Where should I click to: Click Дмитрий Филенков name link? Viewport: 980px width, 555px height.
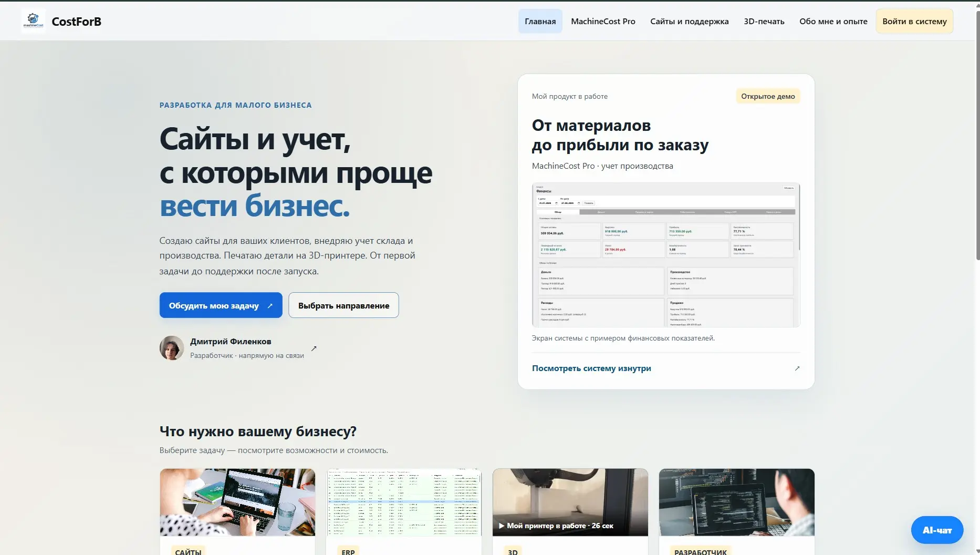point(231,341)
